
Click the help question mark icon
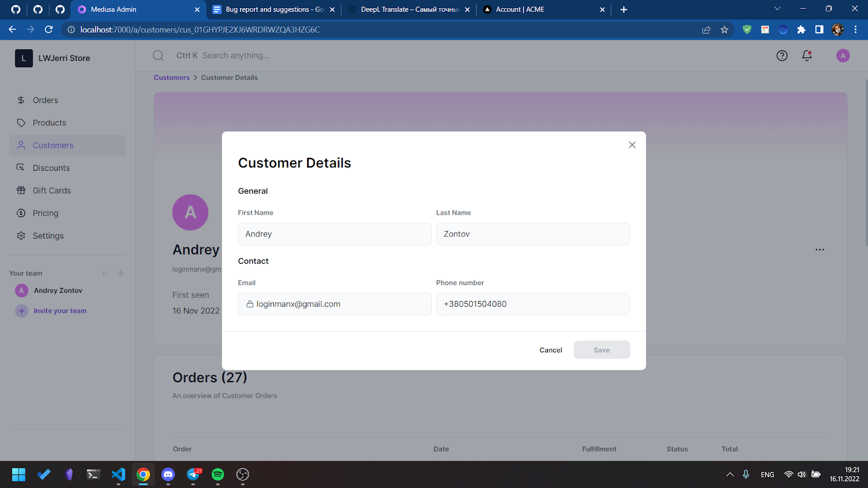782,55
